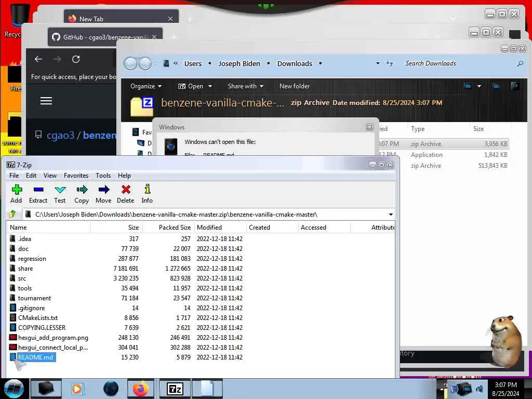Viewport: 532px width, 399px height.
Task: Select the hexgui_add_program.png file icon
Action: pos(12,337)
